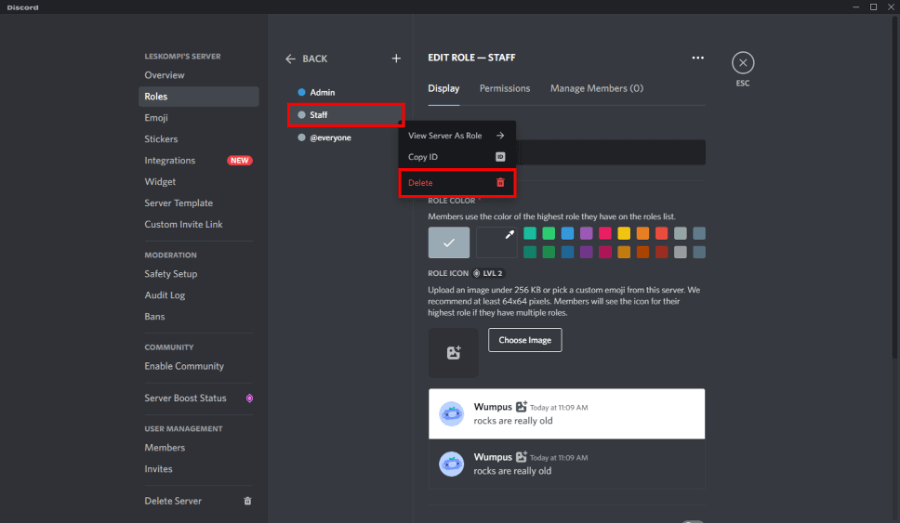This screenshot has height=523, width=900.
Task: Click the LVL 2 boost badge icon
Action: (476, 273)
